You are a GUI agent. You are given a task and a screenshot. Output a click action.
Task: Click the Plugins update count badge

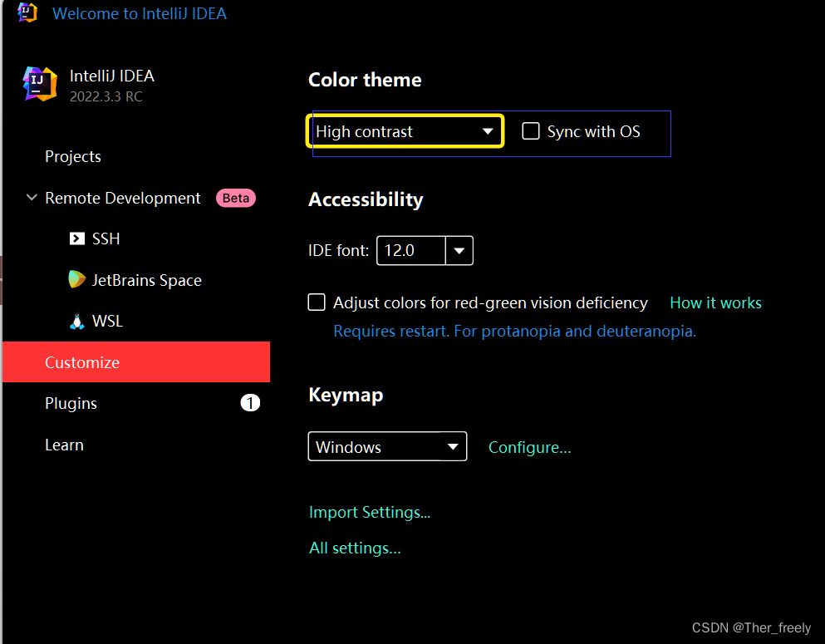250,403
